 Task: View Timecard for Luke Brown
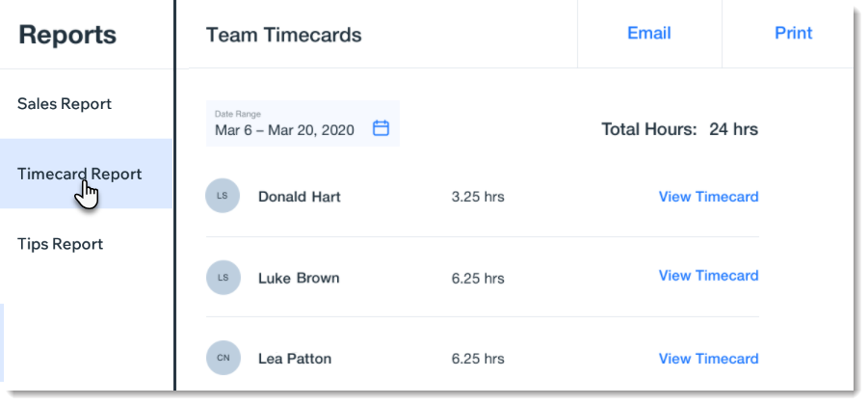click(708, 276)
